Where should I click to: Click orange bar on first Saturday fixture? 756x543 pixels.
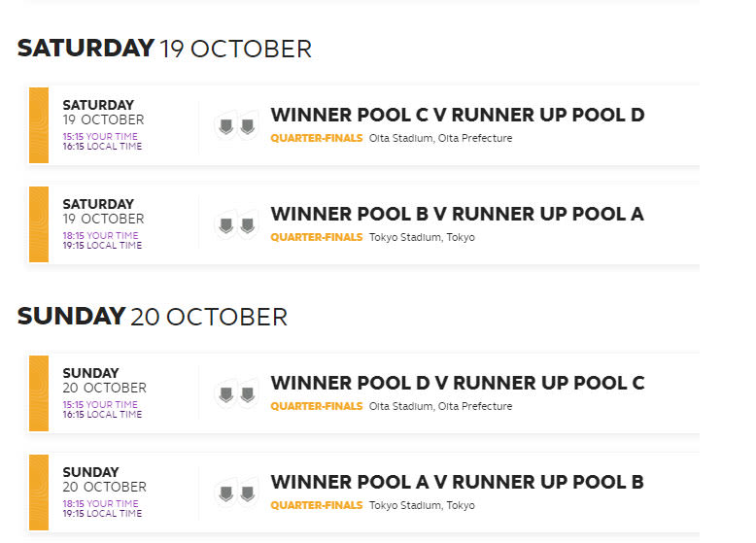click(39, 125)
